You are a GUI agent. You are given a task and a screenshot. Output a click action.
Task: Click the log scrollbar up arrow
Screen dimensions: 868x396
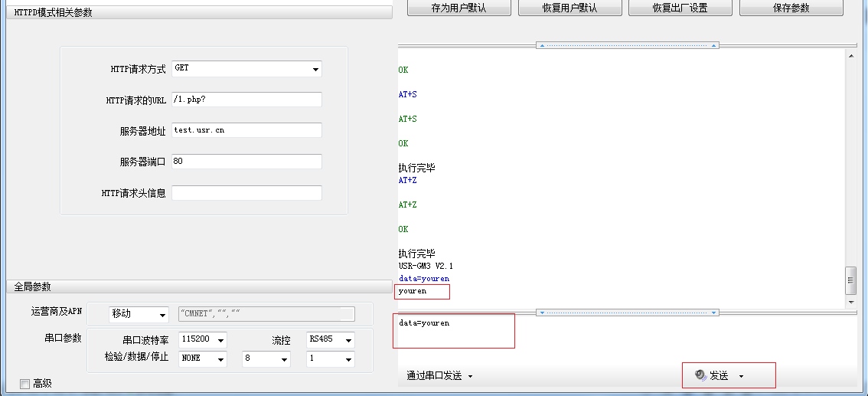850,55
